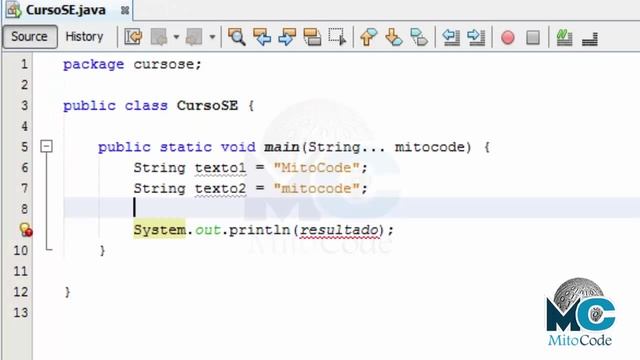Click the texto2 variable name

coord(220,189)
